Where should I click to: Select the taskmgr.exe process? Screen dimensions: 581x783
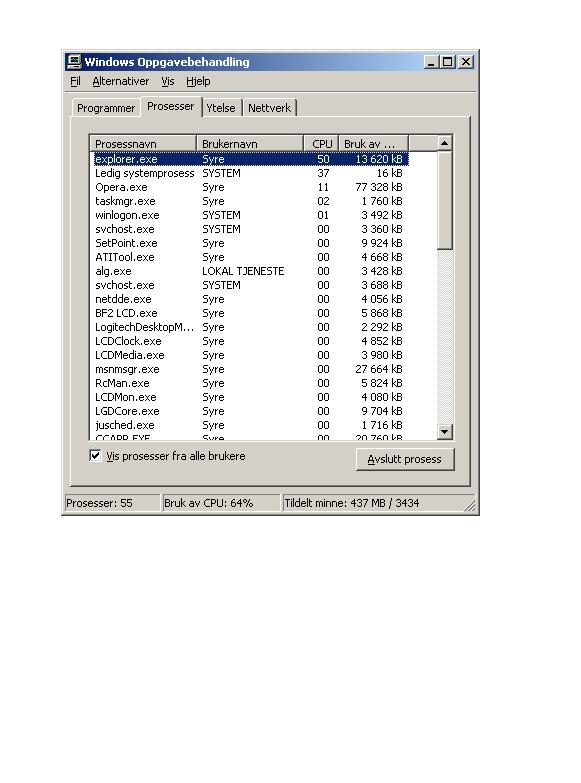(x=251, y=201)
